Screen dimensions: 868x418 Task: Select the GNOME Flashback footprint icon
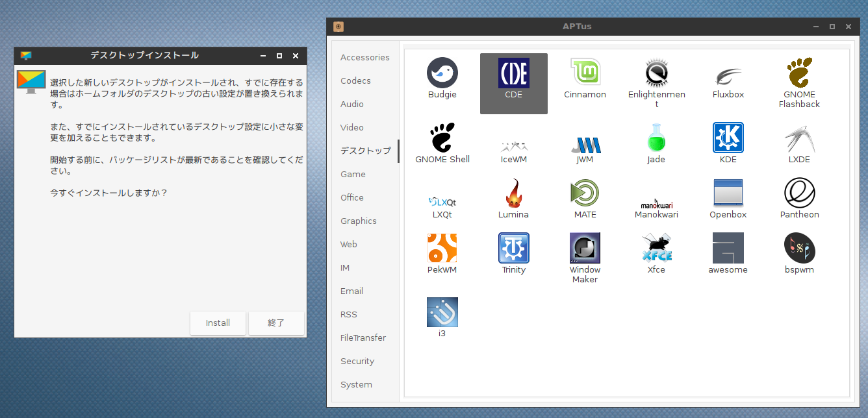click(799, 73)
